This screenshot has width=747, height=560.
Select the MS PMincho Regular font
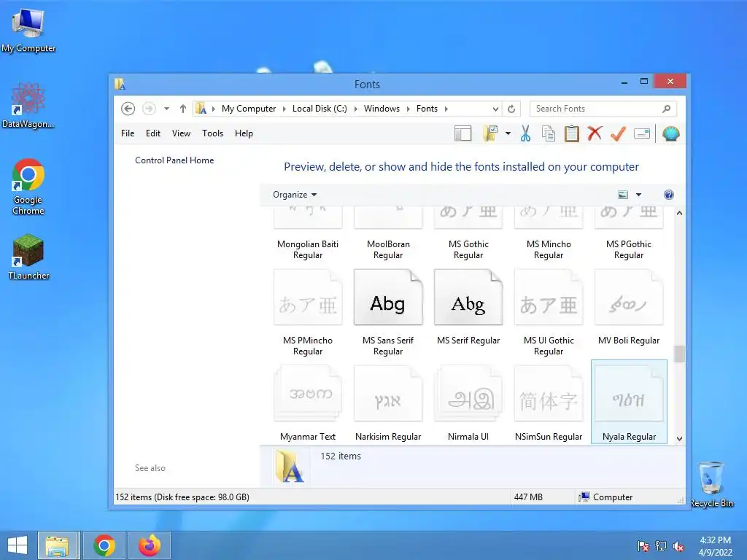tap(308, 312)
